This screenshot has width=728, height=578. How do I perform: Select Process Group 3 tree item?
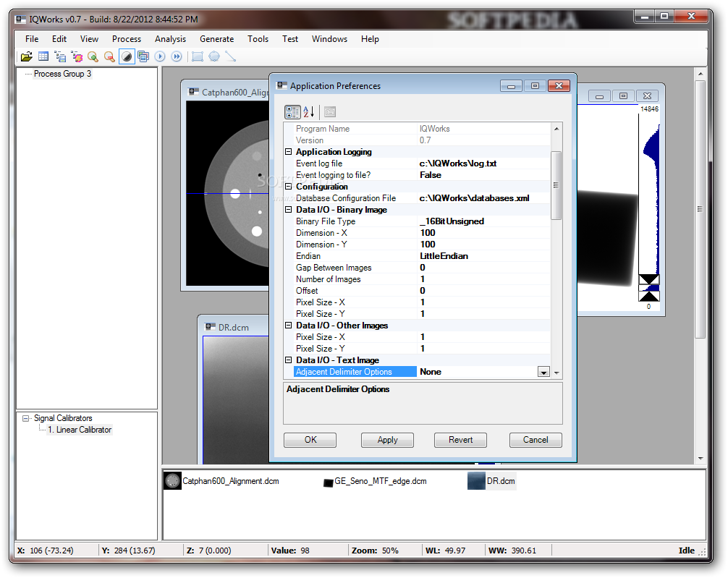pyautogui.click(x=63, y=74)
